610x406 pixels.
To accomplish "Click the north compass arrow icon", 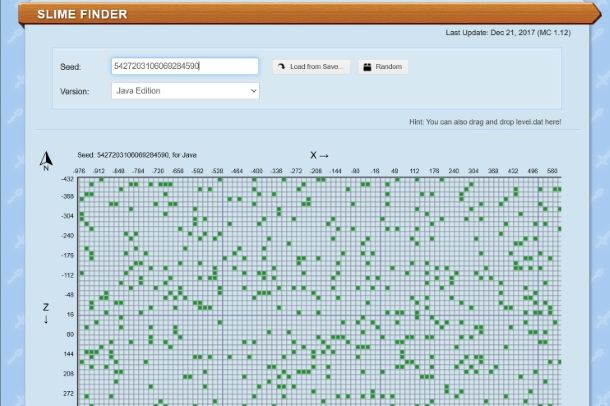I will (x=46, y=161).
